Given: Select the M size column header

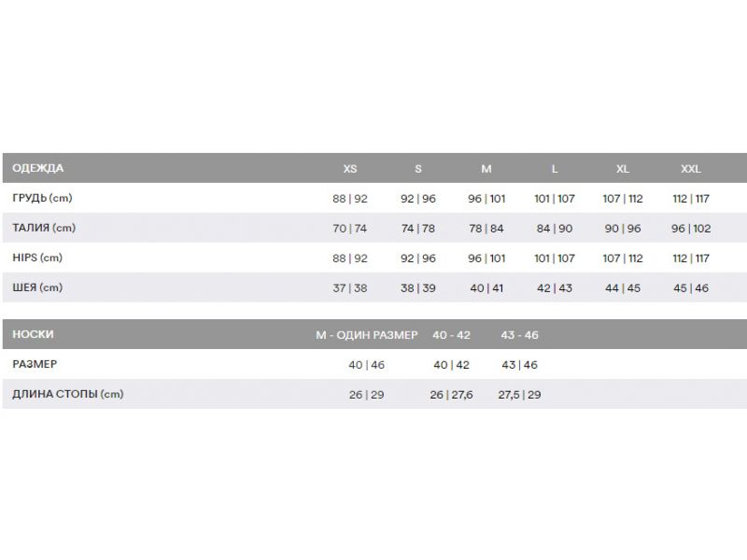Looking at the screenshot, I should coord(486,169).
